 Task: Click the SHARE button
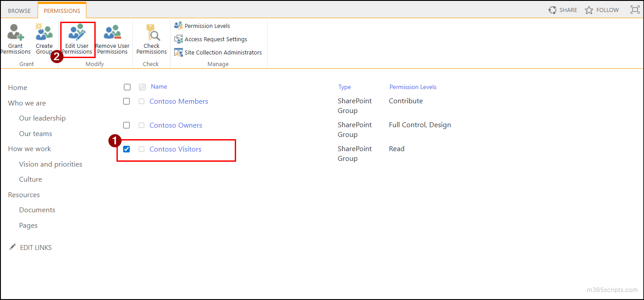pos(563,9)
